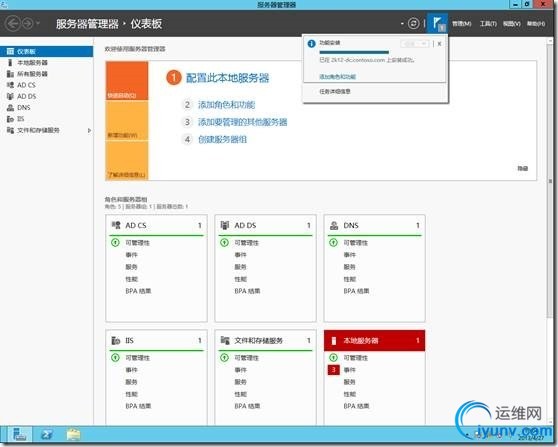
Task: Open 事件 under the 本地服务器 tile
Action: [x=350, y=370]
